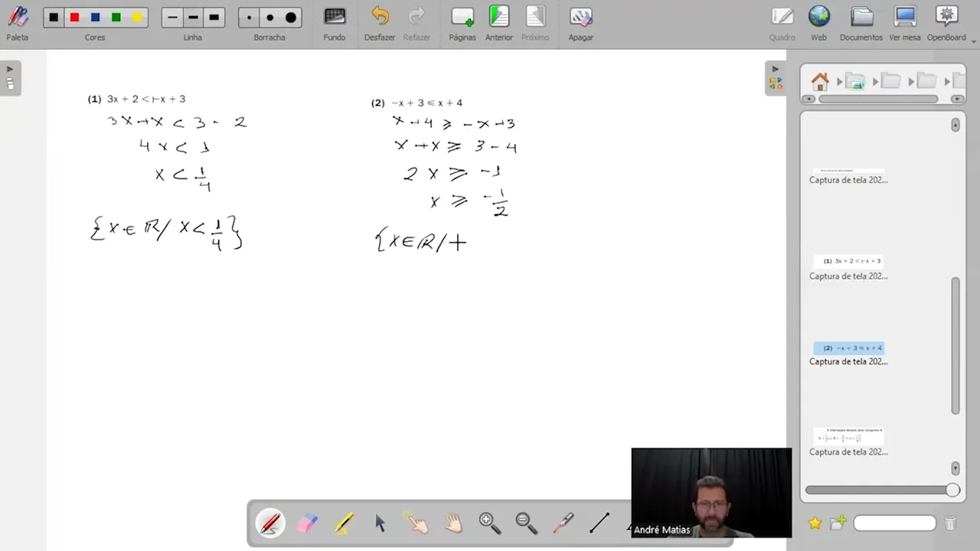Choose the yellow pen color
Image resolution: width=980 pixels, height=551 pixels.
pos(136,18)
